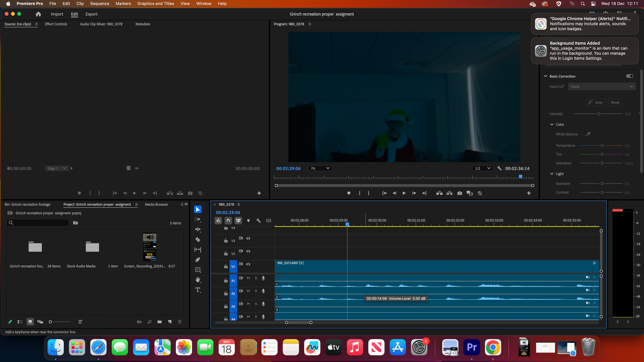Click the Exposure slider handle
Screen dimensions: 644x362
click(602, 184)
